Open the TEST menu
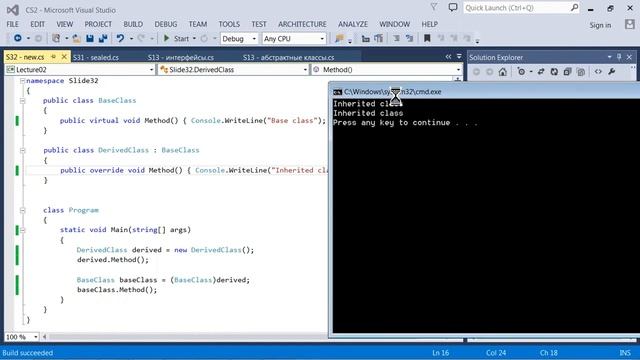The image size is (640, 360). (259, 24)
